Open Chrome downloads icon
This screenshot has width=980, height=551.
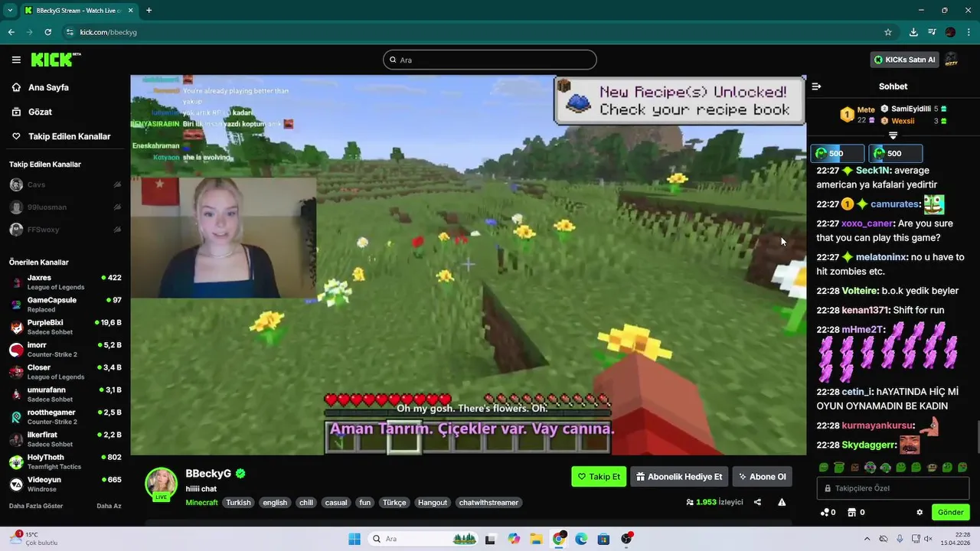coord(913,32)
